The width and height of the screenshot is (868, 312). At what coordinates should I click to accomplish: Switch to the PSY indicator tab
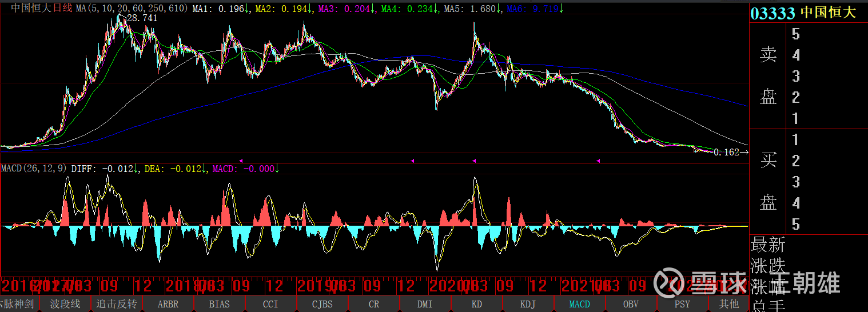click(683, 304)
